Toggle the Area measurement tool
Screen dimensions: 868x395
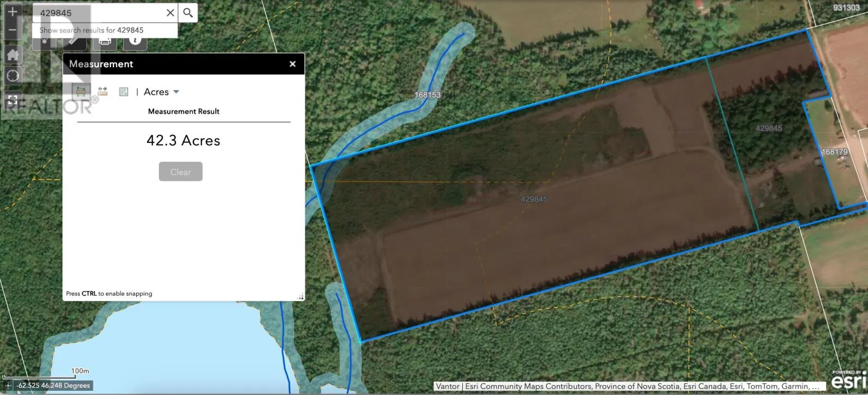click(81, 92)
